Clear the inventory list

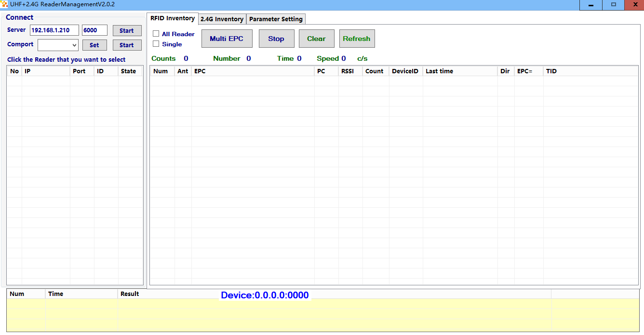point(316,39)
